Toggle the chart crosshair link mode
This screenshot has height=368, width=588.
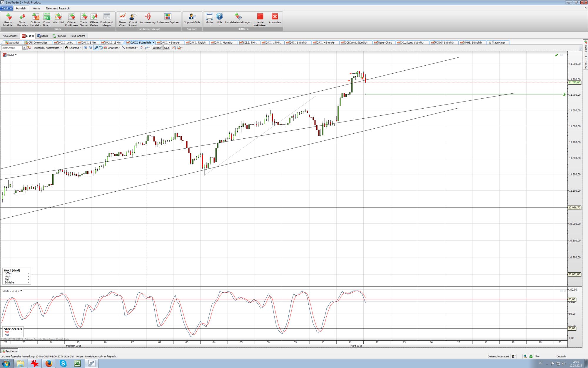tap(96, 48)
